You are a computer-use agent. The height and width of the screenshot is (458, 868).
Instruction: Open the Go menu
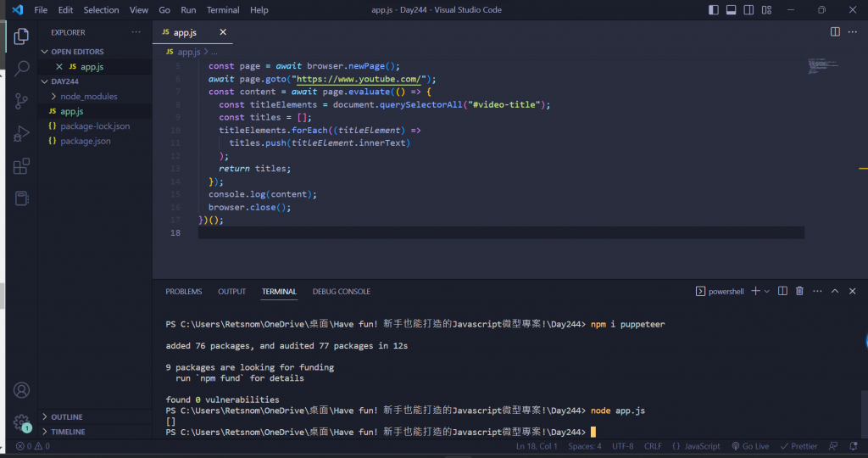coord(164,10)
